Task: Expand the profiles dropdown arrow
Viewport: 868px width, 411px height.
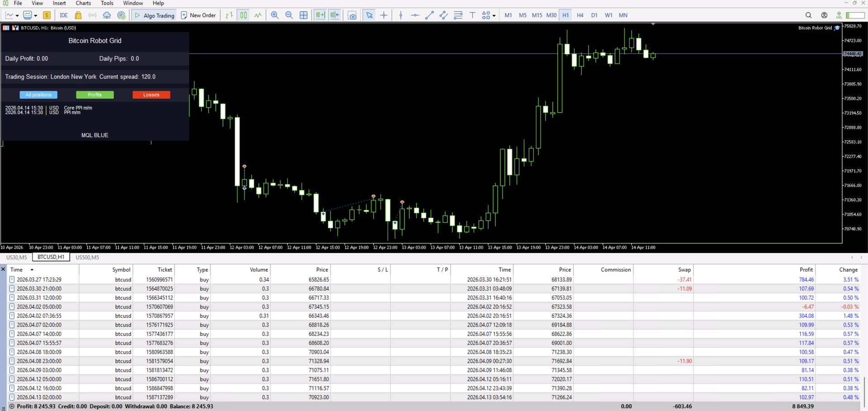Action: pyautogui.click(x=35, y=15)
